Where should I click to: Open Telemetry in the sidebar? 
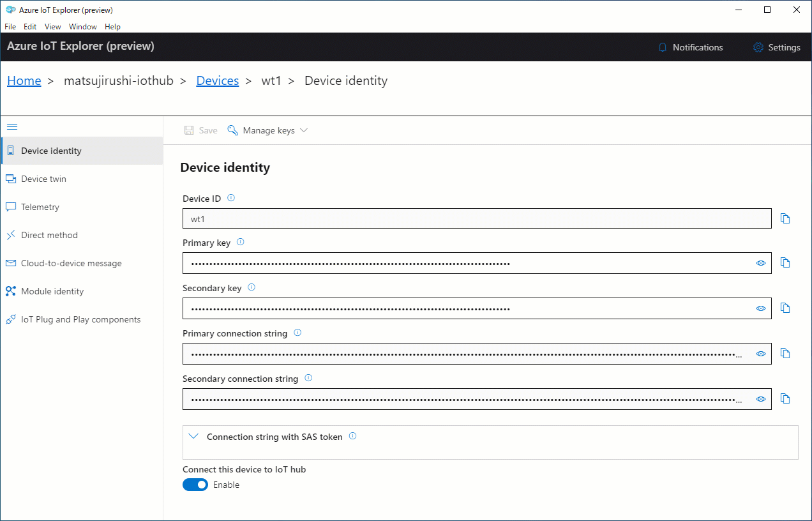pyautogui.click(x=82, y=207)
